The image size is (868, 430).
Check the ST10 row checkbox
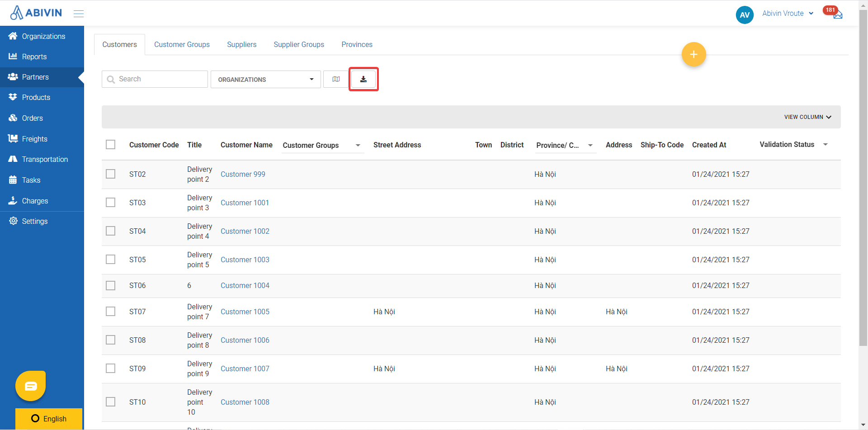[110, 402]
